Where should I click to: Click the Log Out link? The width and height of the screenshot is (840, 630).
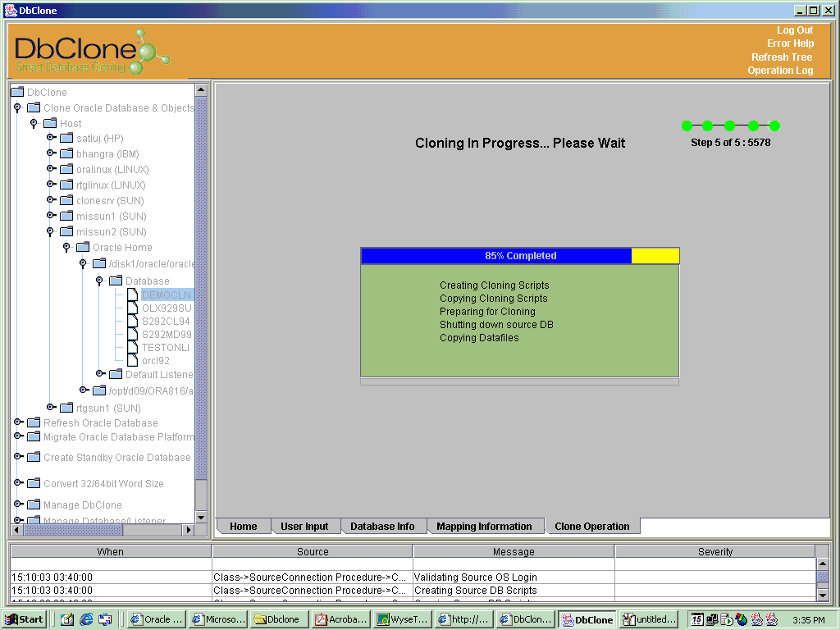794,30
